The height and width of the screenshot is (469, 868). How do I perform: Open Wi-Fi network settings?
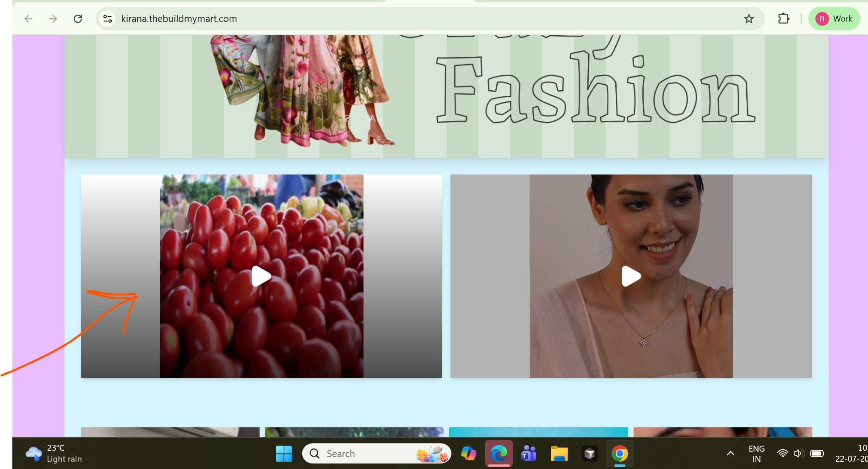coord(783,453)
